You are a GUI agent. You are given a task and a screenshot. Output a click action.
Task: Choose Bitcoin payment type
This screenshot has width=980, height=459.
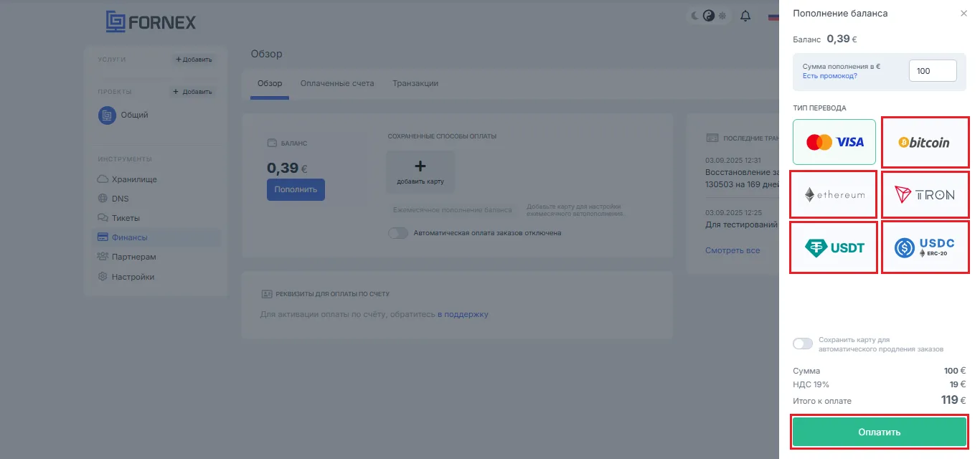[925, 142]
